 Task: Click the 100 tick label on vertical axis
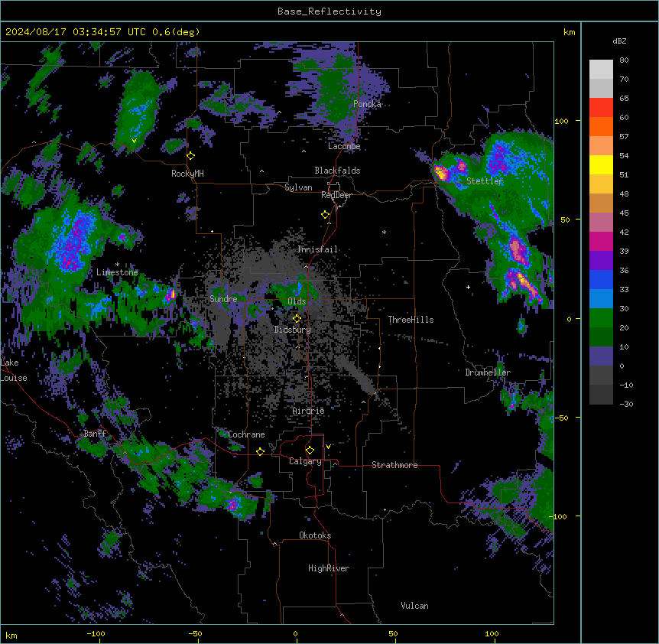tap(561, 121)
